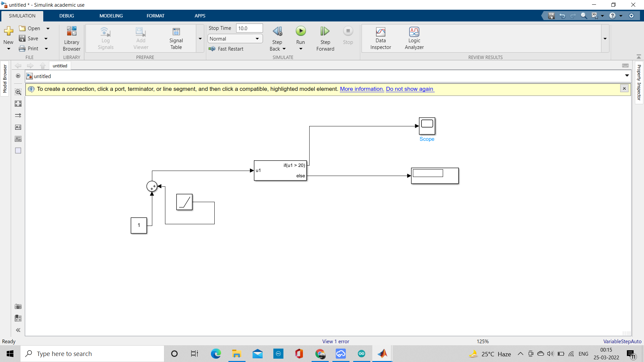The height and width of the screenshot is (362, 644).
Task: Collapse the left tool palette with double chevron
Action: 18,330
